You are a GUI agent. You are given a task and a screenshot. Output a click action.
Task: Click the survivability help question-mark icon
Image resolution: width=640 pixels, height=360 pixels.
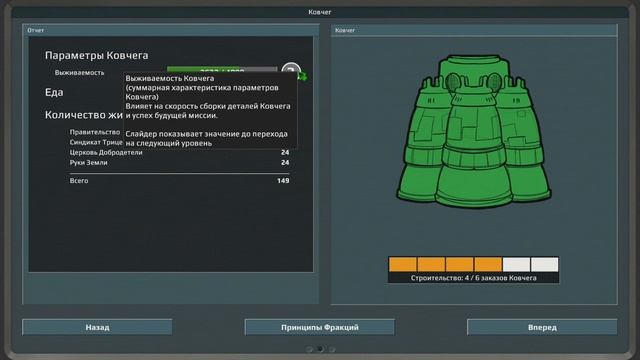click(x=291, y=68)
